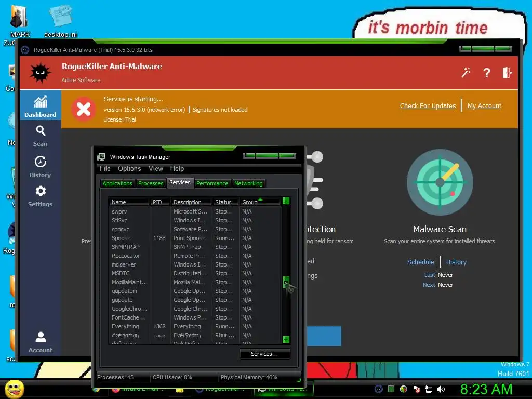Sort services by PID column header

(159, 202)
